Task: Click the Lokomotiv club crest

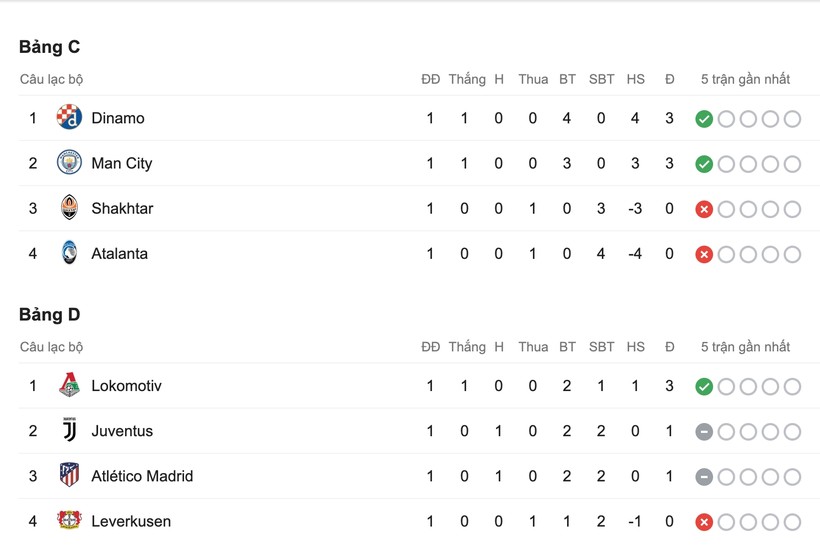Action: [69, 386]
